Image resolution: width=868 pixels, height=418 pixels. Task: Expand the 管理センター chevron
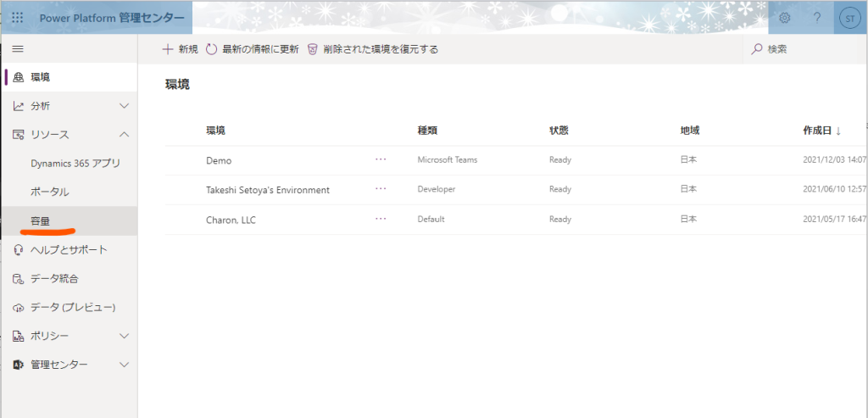coord(125,365)
